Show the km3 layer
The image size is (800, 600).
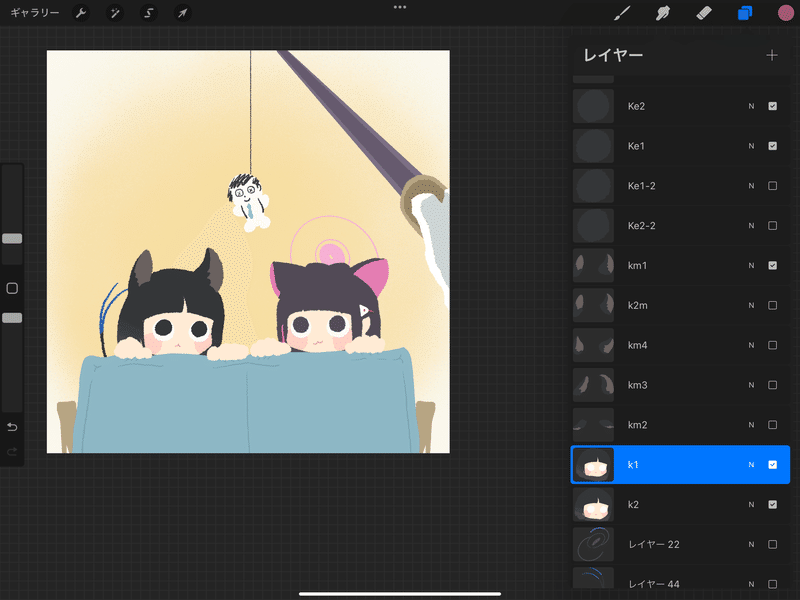pos(772,385)
